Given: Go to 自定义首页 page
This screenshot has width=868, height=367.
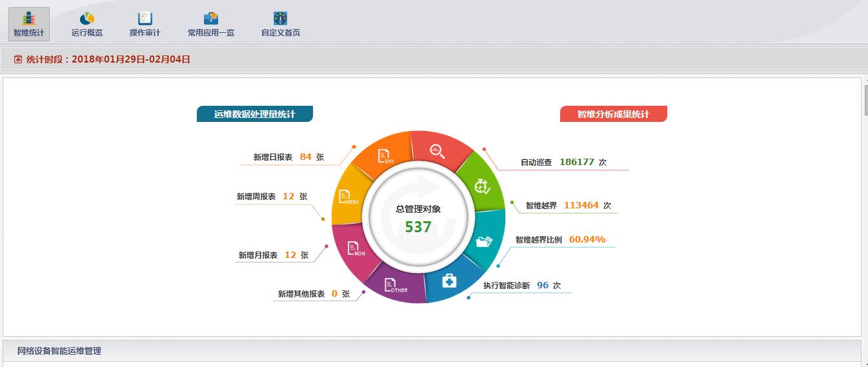Looking at the screenshot, I should pyautogui.click(x=280, y=25).
